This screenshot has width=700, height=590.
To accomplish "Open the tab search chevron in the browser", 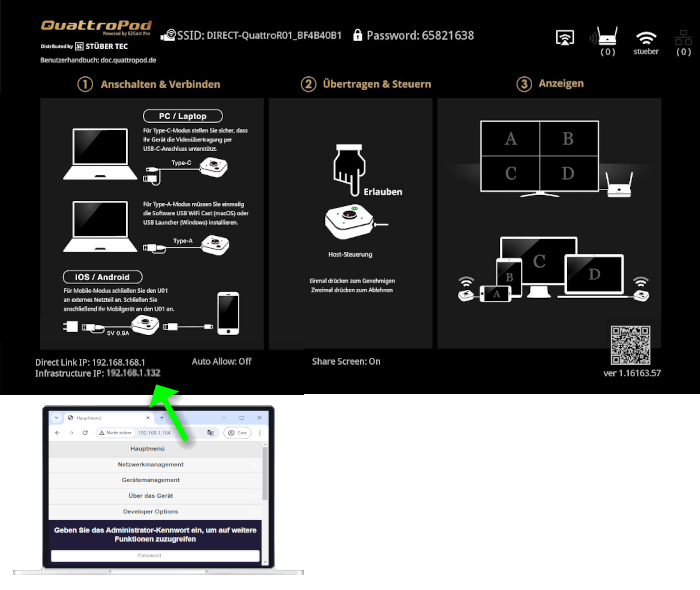I will [56, 418].
